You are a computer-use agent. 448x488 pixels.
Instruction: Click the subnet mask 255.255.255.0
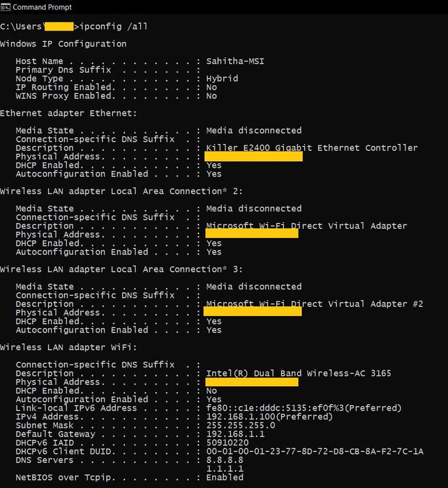[x=241, y=425]
